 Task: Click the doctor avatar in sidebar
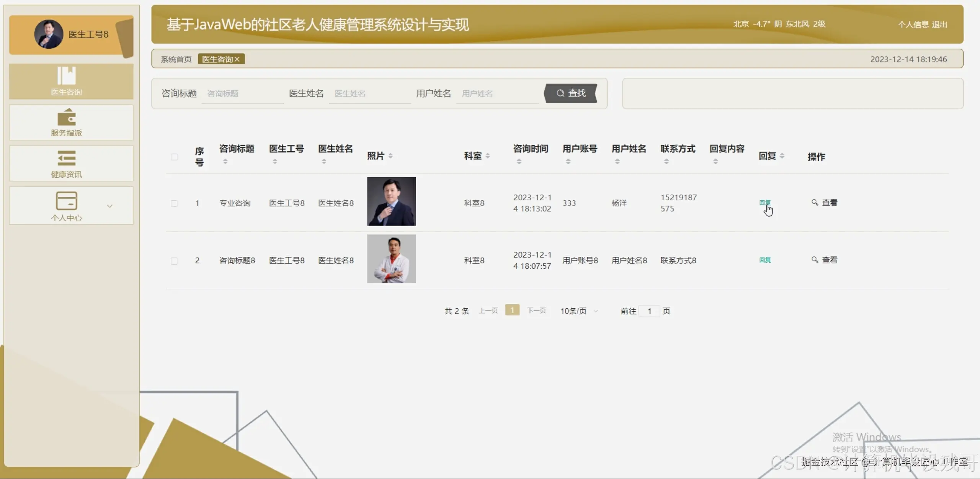[x=49, y=34]
